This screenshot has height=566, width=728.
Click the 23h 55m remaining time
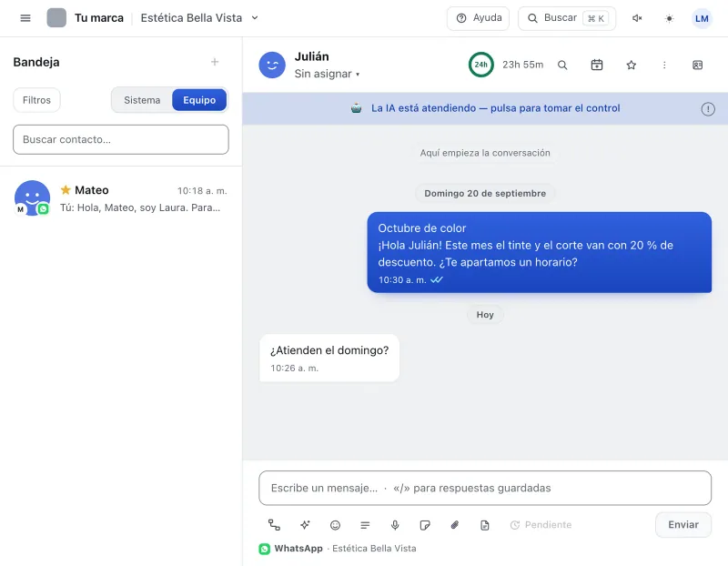(522, 65)
